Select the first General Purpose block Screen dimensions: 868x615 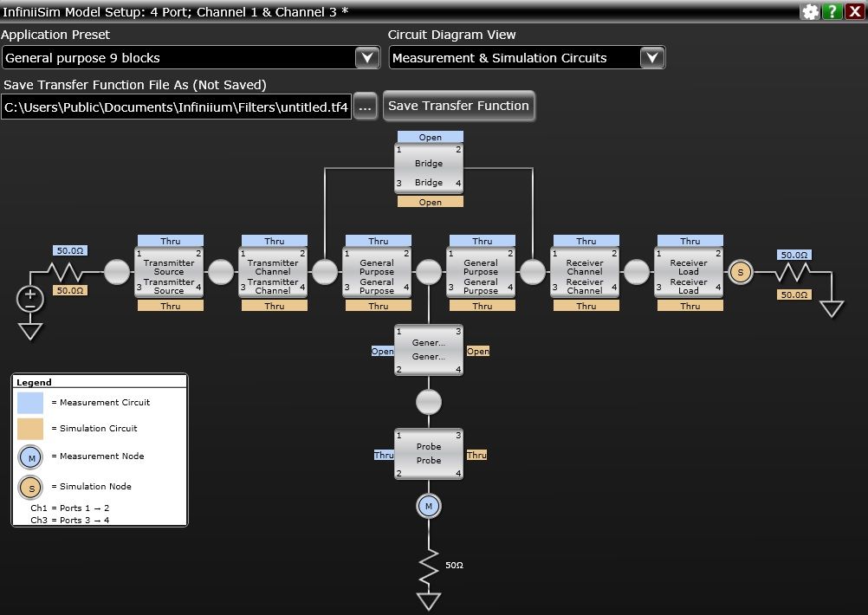pyautogui.click(x=377, y=272)
